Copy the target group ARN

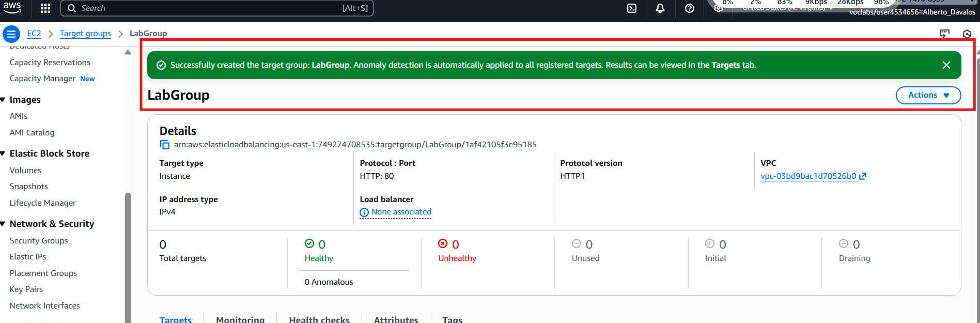point(165,145)
